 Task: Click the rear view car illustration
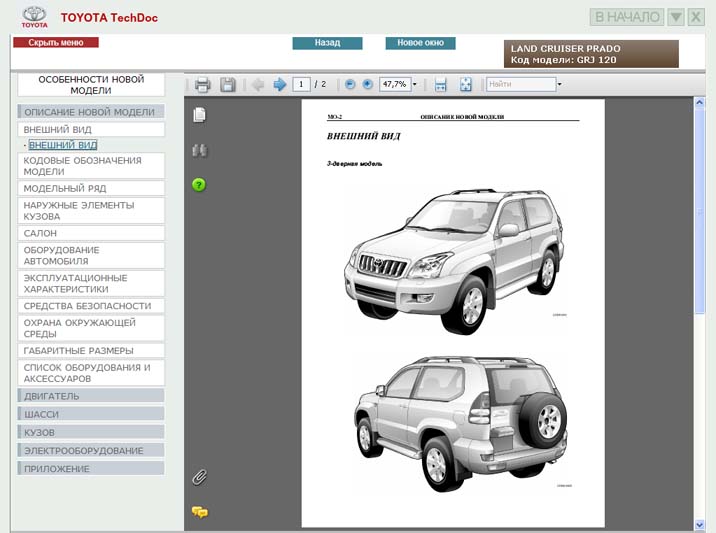pyautogui.click(x=460, y=423)
